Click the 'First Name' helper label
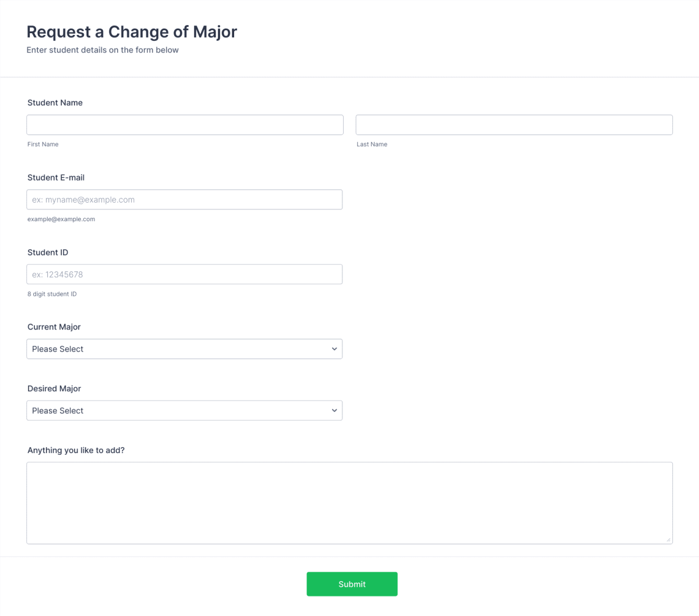The height and width of the screenshot is (616, 699). [x=43, y=144]
